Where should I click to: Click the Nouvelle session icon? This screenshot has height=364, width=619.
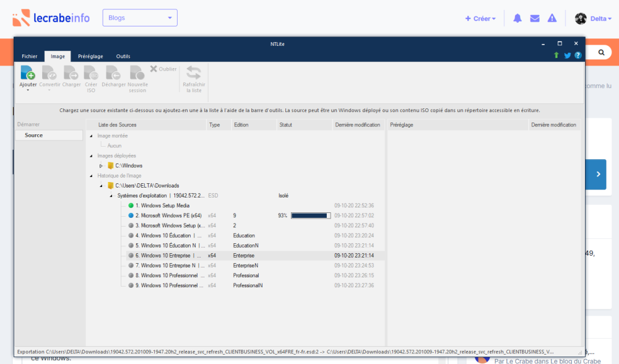coord(137,72)
